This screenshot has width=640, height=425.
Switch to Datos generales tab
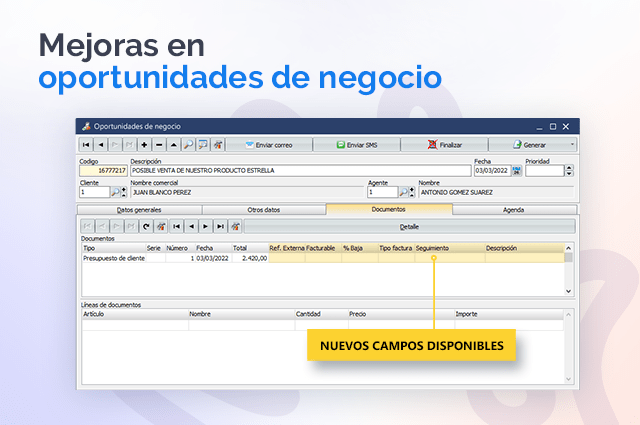(x=138, y=210)
